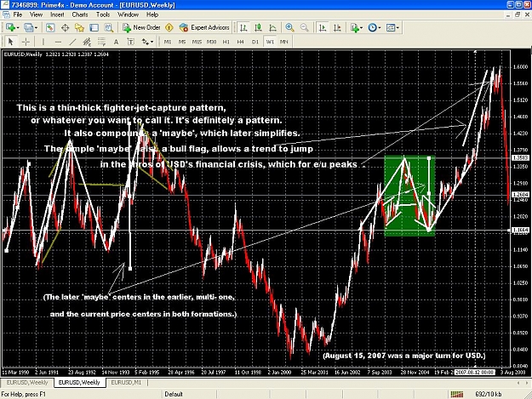This screenshot has height=399, width=532.
Task: Open the Market Watch window icon
Action: (50, 28)
